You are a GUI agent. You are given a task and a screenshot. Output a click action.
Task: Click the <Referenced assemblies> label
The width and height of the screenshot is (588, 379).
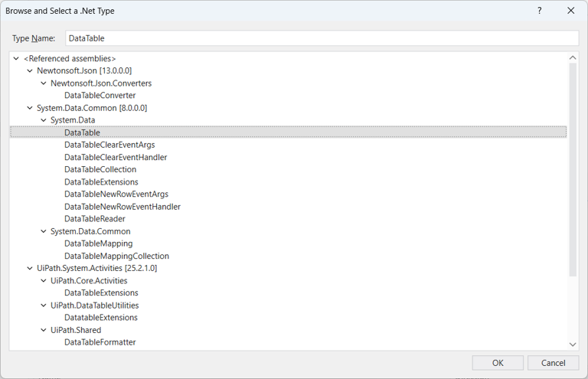pyautogui.click(x=70, y=58)
